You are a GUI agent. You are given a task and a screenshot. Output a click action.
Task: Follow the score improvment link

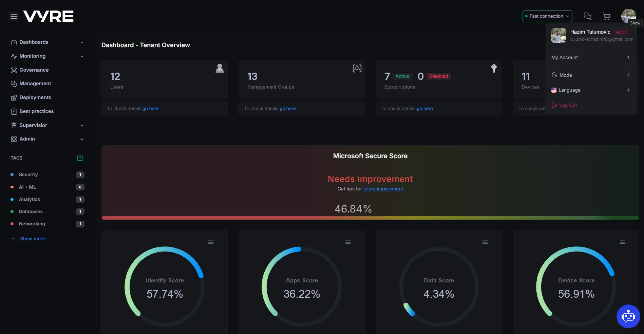click(x=383, y=189)
